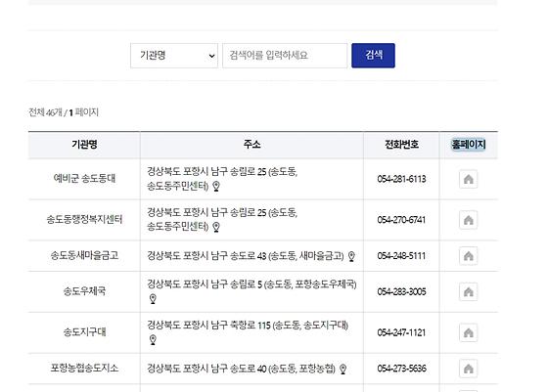Image resolution: width=548 pixels, height=392 pixels.
Task: Click the blue 검색 button
Action: coord(373,56)
